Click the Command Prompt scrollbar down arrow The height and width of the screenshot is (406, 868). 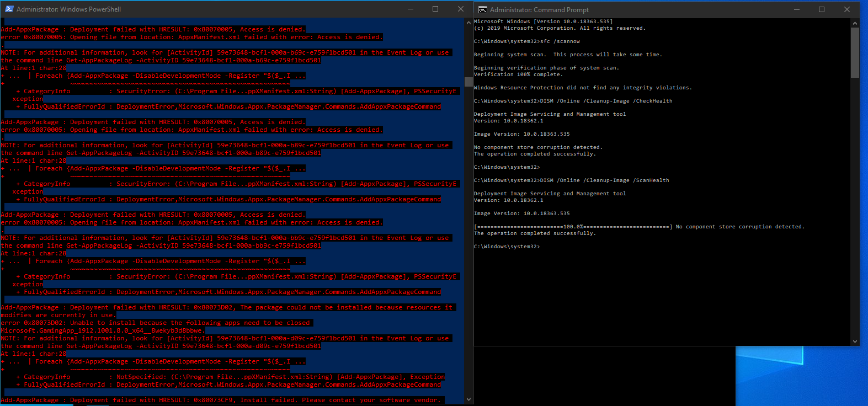(855, 341)
